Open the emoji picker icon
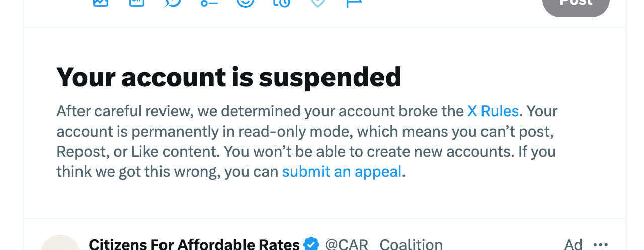This screenshot has height=250, width=644. coord(246,2)
